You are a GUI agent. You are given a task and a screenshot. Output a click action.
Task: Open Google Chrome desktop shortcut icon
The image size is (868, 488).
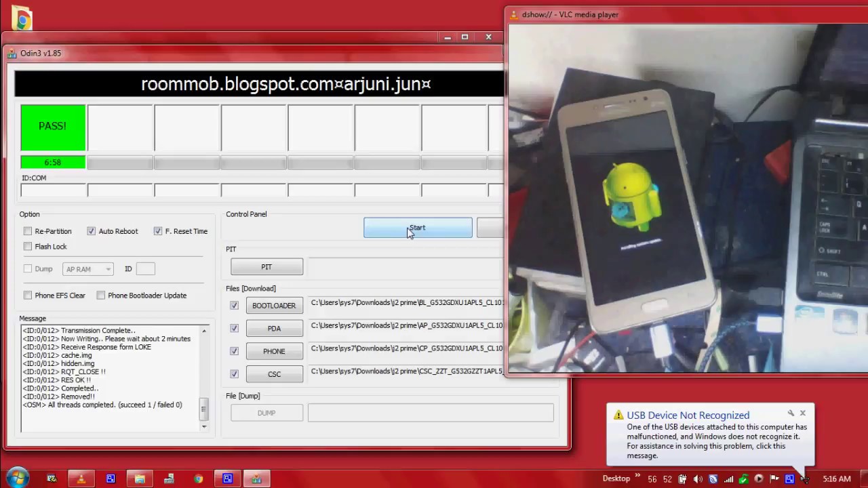(22, 19)
